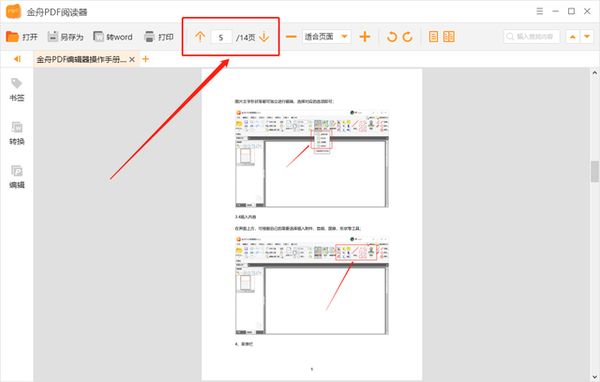Image resolution: width=600 pixels, height=382 pixels.
Task: Click the vertical scrollbar thumb
Action: [x=595, y=171]
